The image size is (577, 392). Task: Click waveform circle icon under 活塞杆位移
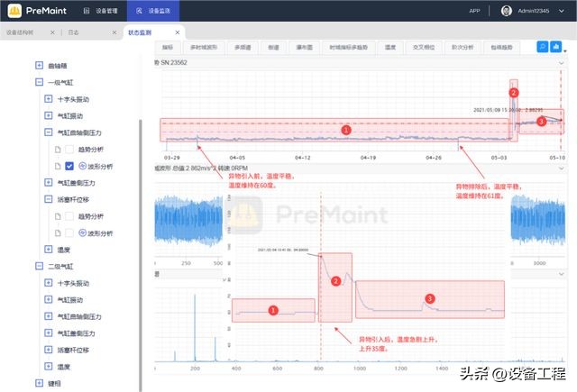click(82, 232)
